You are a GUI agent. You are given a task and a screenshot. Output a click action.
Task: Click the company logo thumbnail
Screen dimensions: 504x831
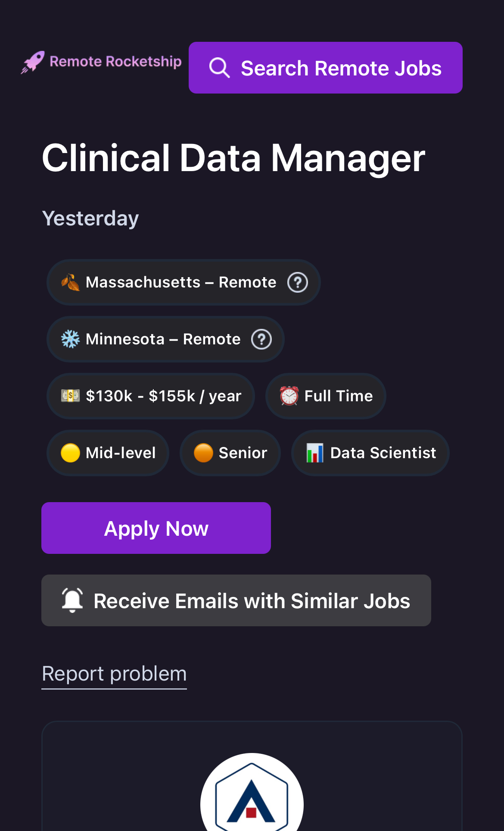252,795
